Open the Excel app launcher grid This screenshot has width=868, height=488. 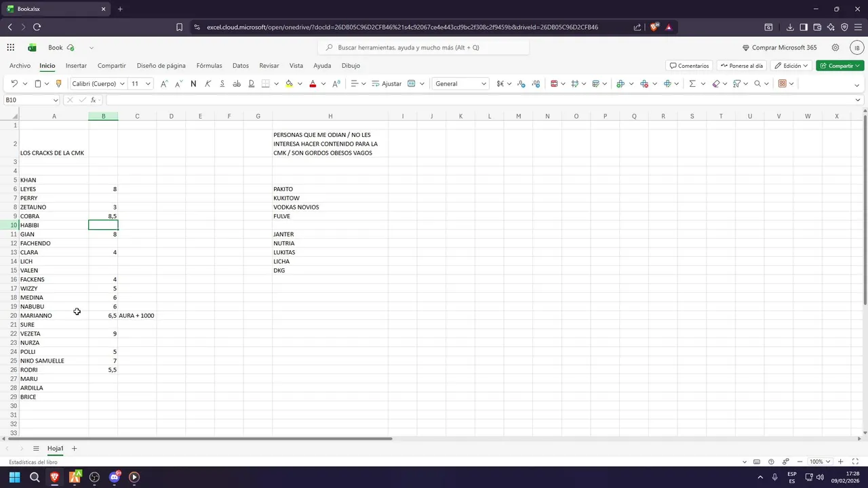click(11, 47)
